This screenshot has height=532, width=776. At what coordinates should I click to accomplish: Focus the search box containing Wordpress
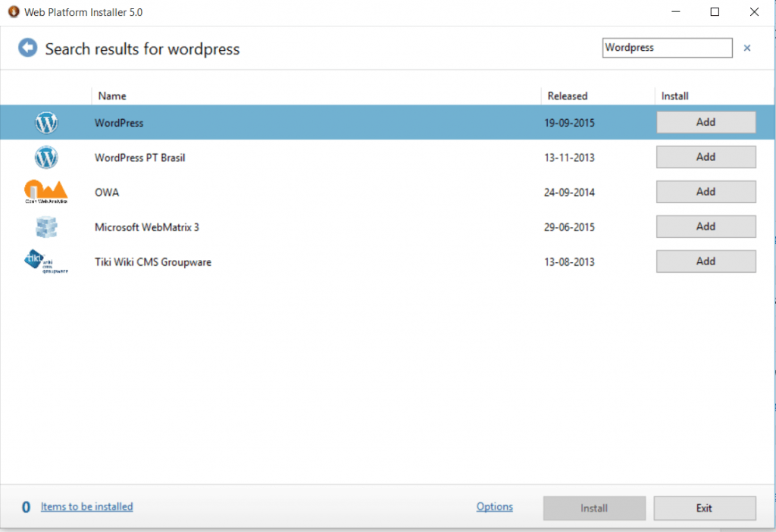(x=667, y=48)
